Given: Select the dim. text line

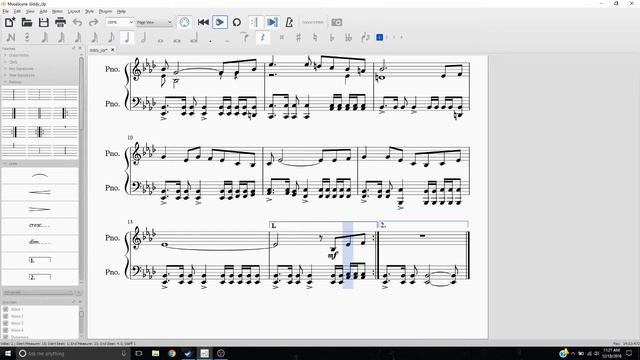Looking at the screenshot, I should pos(40,242).
